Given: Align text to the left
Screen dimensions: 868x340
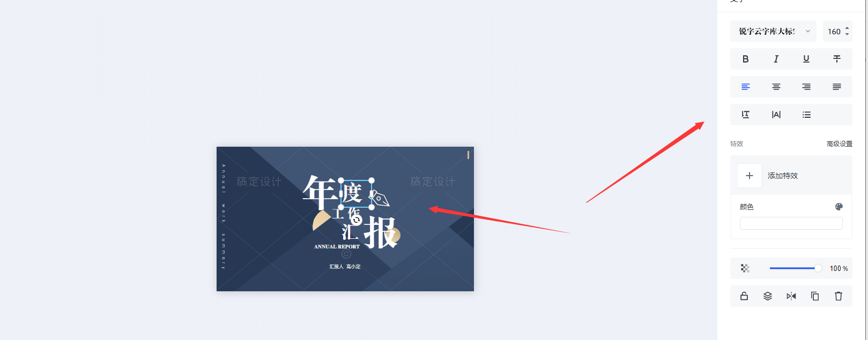Looking at the screenshot, I should (x=745, y=87).
